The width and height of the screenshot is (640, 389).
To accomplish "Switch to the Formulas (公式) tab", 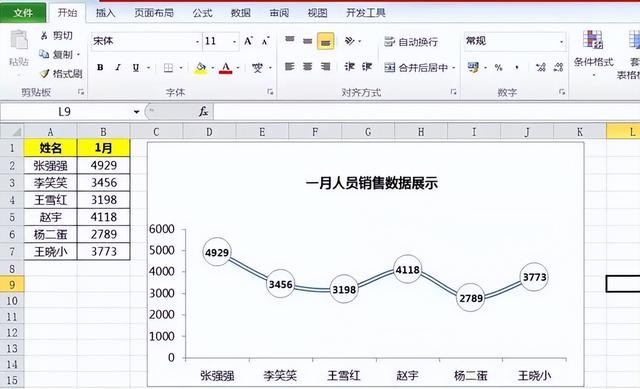I will 202,13.
